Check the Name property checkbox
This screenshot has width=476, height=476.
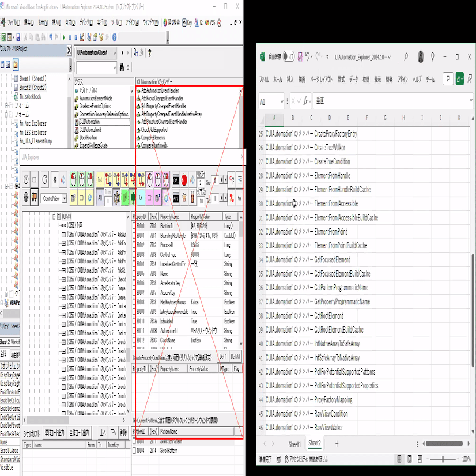pos(134,274)
